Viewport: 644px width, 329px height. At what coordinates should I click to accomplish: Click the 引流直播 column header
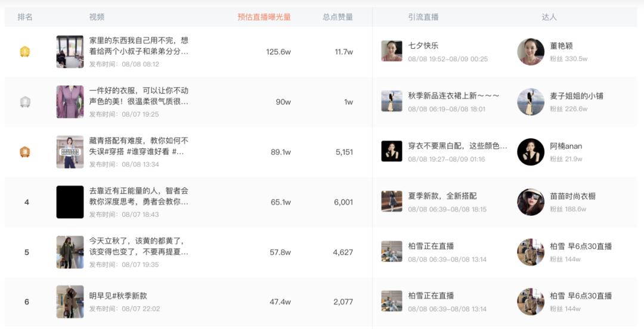[423, 17]
